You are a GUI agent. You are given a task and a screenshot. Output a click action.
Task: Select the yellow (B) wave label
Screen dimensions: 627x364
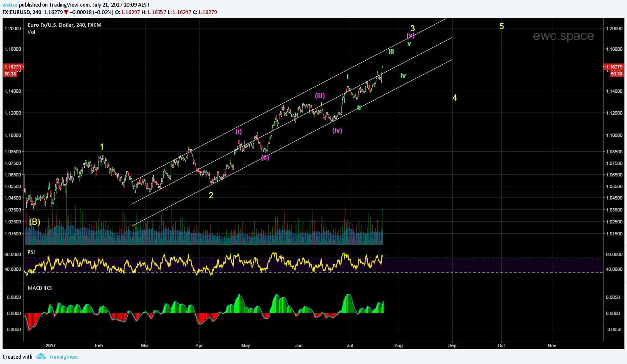point(35,222)
